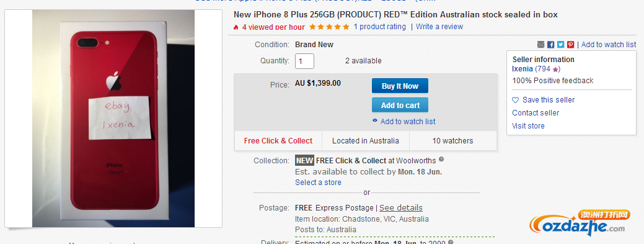This screenshot has width=644, height=244.
Task: Open Ixenia seller profile link
Action: click(523, 69)
